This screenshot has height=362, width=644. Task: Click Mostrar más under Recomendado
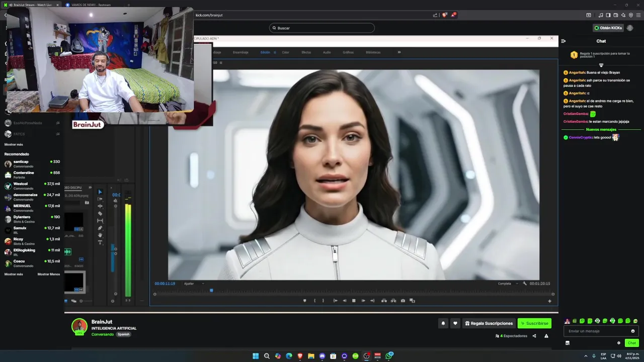14,274
